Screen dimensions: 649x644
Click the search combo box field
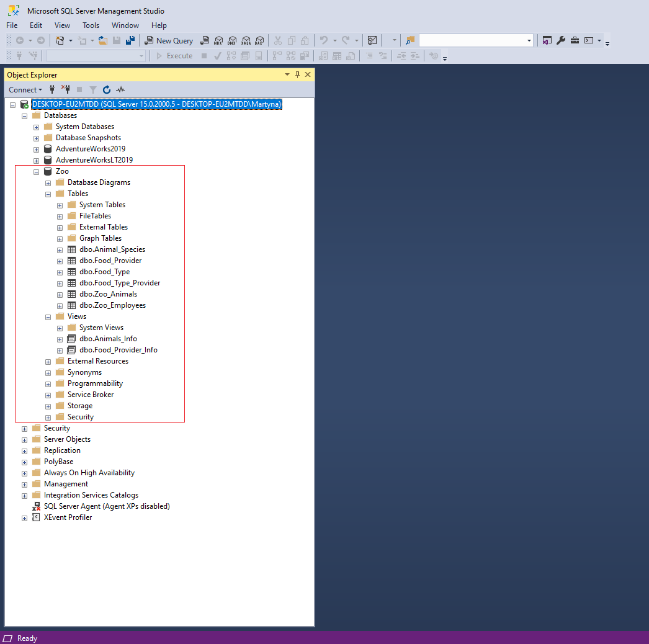tap(472, 40)
